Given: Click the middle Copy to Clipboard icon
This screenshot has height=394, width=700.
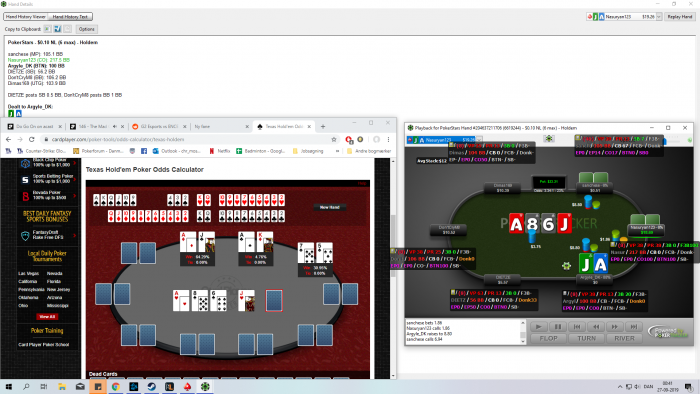Looking at the screenshot, I should point(58,29).
